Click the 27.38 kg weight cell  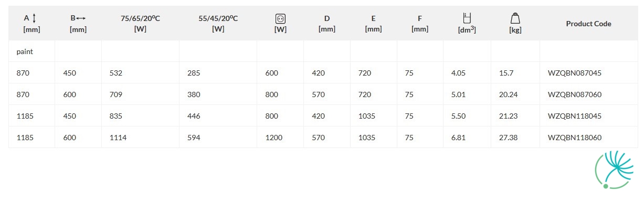tap(509, 138)
